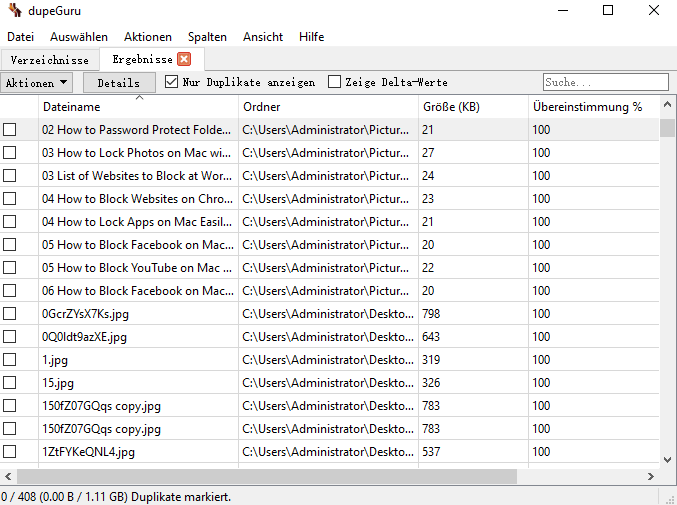The image size is (677, 505).
Task: Sort by Dateiname column header
Action: click(x=138, y=107)
